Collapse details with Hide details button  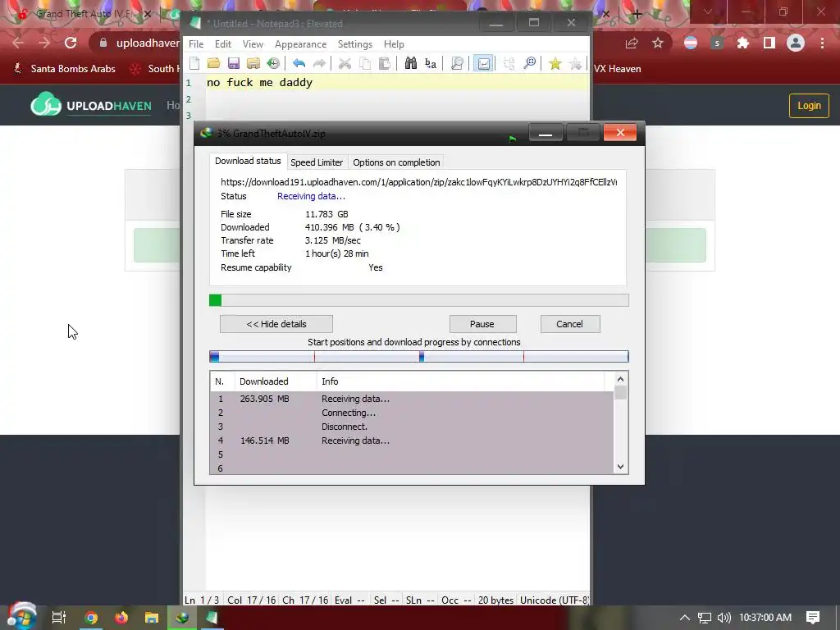276,323
